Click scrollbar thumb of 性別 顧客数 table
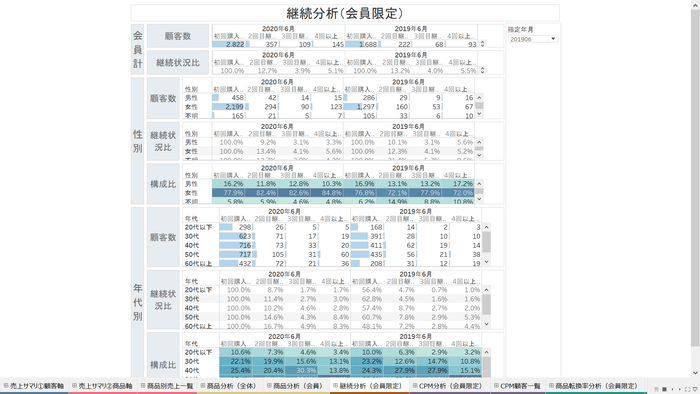The image size is (700, 394). tap(479, 106)
